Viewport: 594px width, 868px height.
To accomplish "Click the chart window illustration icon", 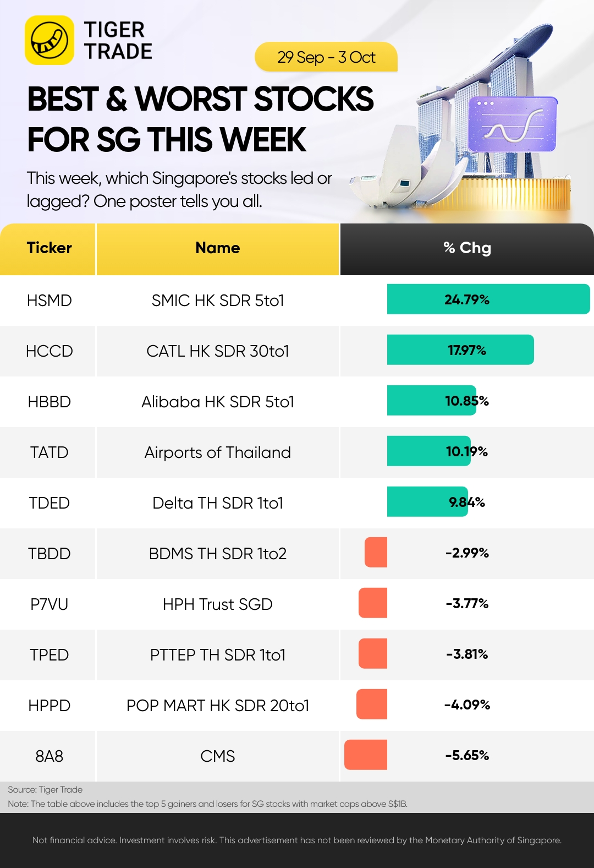I will [x=513, y=124].
